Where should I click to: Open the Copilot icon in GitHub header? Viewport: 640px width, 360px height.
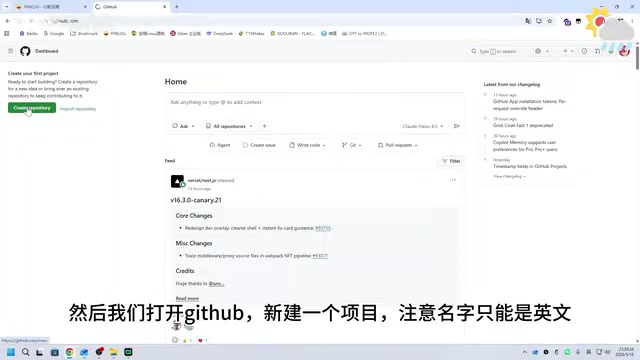[x=538, y=51]
